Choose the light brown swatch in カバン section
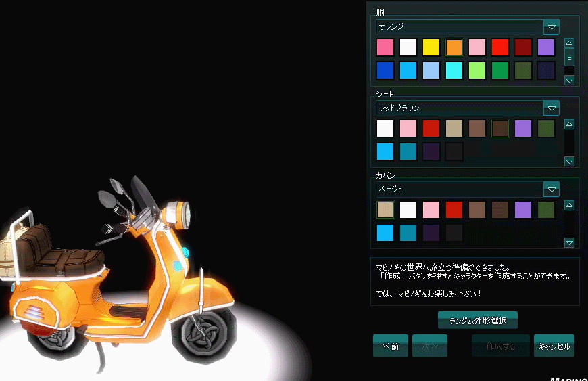588x381 pixels. pos(477,210)
